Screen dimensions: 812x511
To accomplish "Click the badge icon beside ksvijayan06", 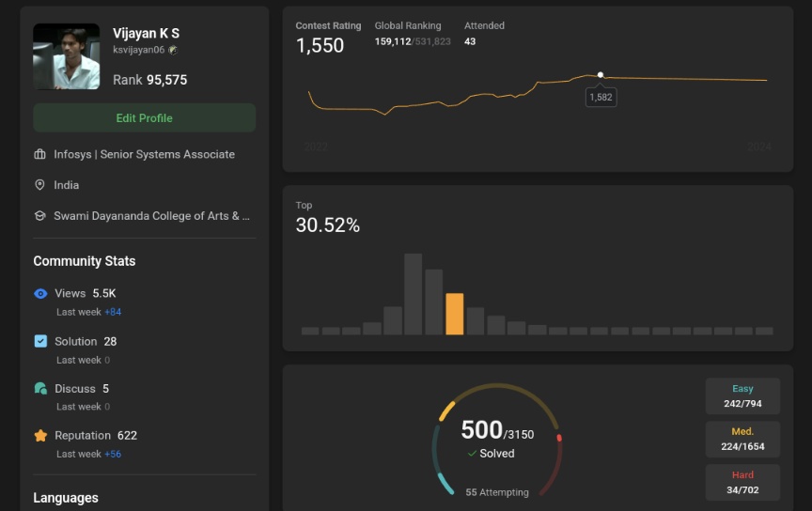I will pyautogui.click(x=173, y=50).
